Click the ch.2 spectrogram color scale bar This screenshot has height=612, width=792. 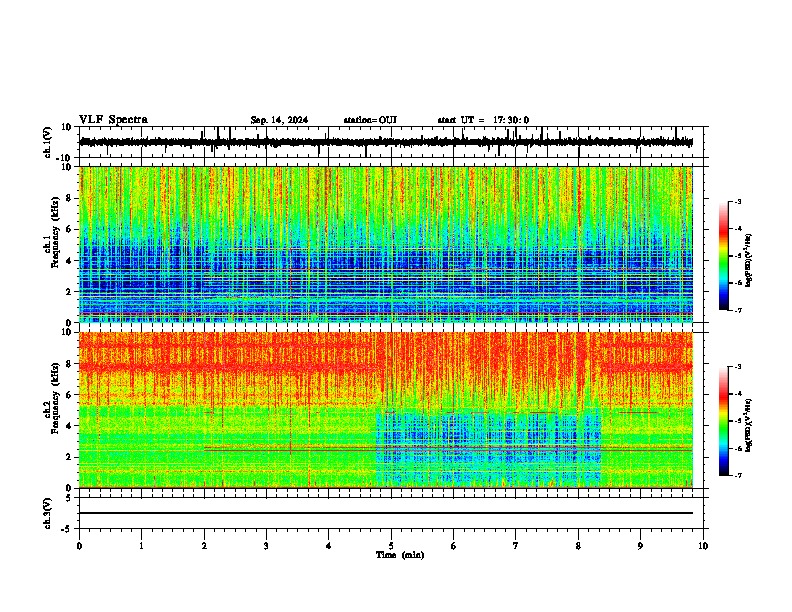[x=724, y=421]
